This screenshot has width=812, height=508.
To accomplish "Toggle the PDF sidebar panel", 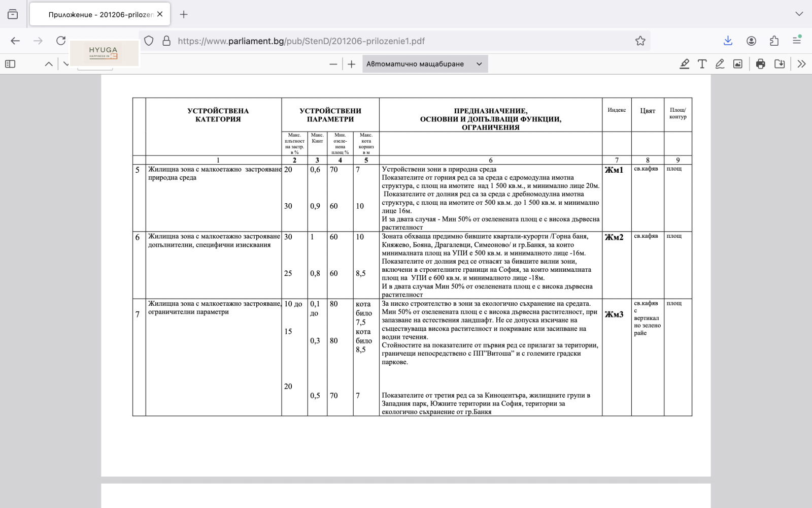I will coord(10,64).
